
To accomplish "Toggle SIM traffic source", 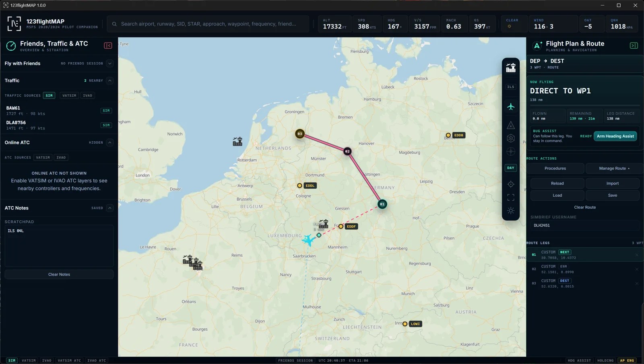I will coord(49,96).
